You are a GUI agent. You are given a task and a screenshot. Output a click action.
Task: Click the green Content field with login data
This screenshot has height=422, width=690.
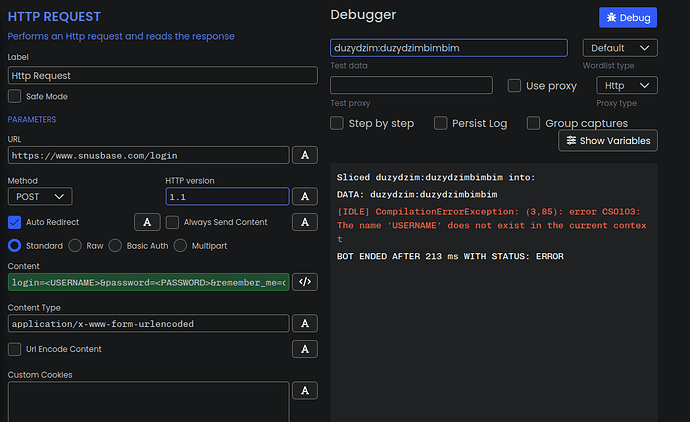pos(148,282)
